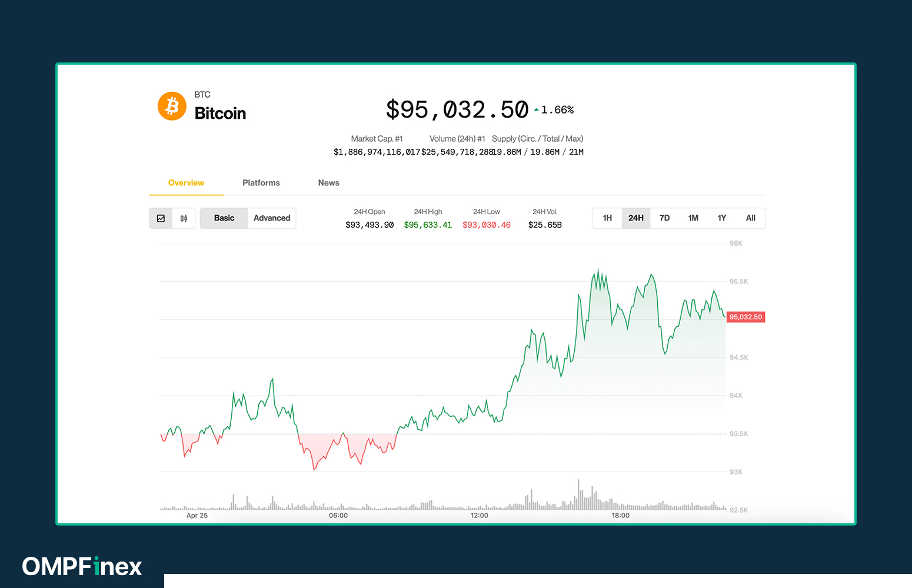
Task: Select the 1H timeframe option
Action: coord(607,218)
